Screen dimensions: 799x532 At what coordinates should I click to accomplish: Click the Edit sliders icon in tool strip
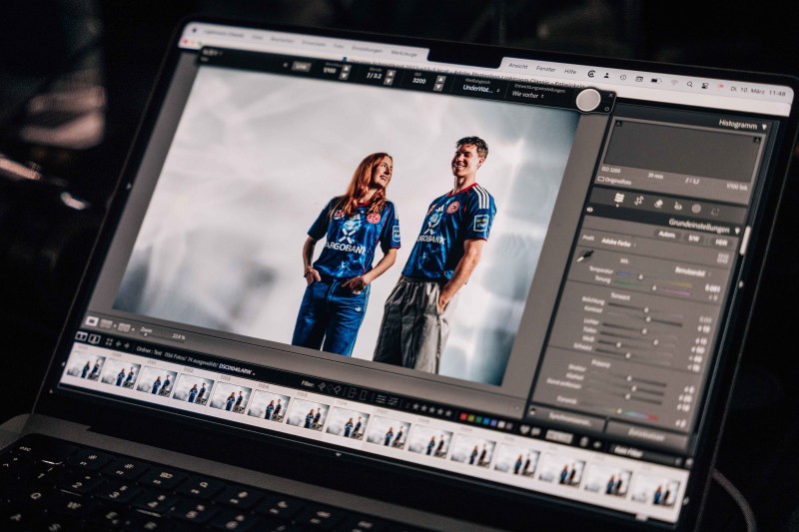coord(619,198)
